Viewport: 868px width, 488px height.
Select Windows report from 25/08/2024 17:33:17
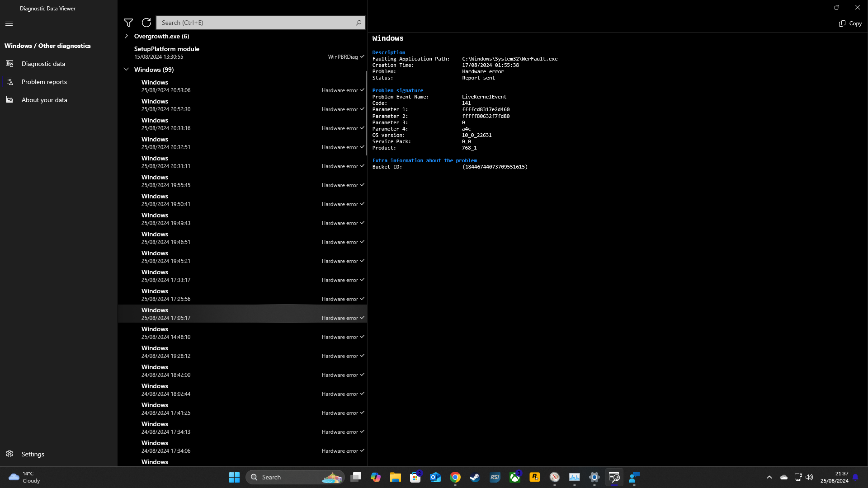[242, 276]
